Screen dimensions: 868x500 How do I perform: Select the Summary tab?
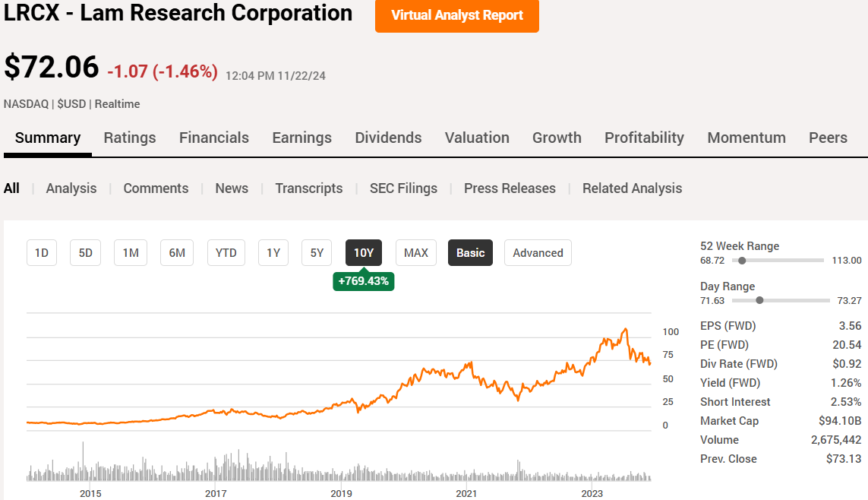(48, 138)
